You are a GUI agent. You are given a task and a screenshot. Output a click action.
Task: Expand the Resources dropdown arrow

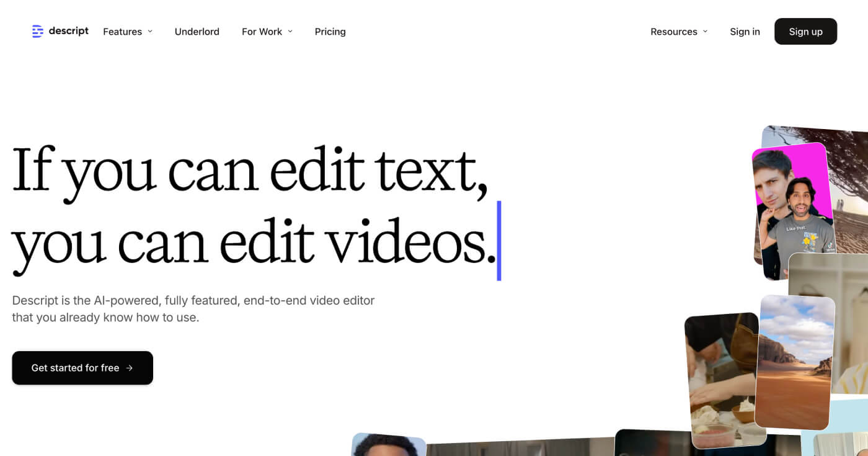pos(705,32)
